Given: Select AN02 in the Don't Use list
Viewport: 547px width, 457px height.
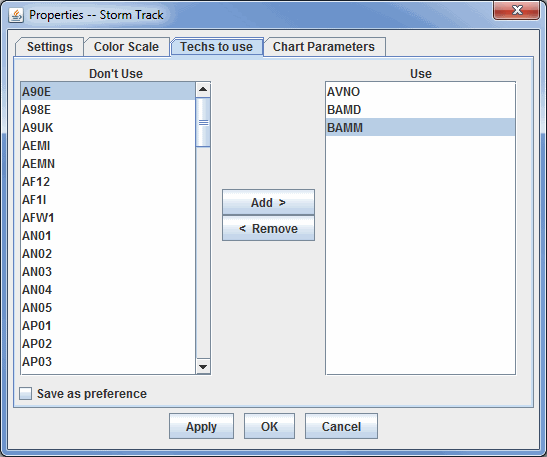Looking at the screenshot, I should 108,254.
